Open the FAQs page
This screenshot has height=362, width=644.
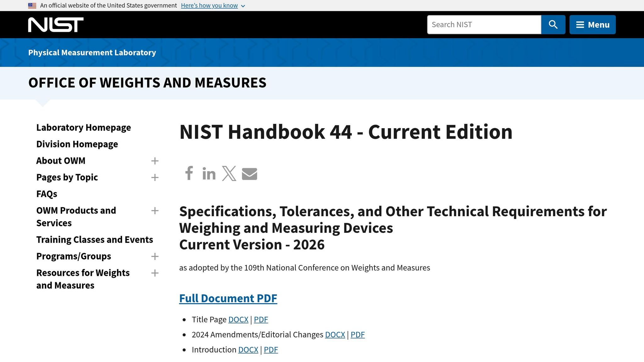click(x=47, y=194)
